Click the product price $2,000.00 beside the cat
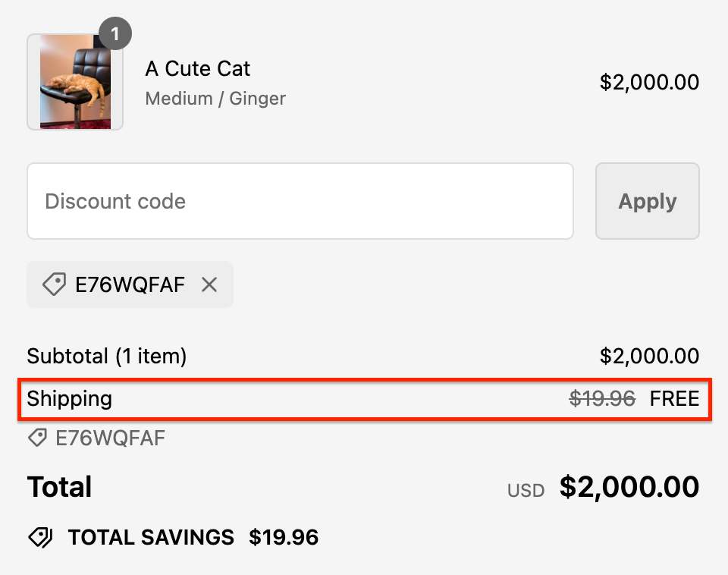The image size is (728, 575). tap(649, 82)
